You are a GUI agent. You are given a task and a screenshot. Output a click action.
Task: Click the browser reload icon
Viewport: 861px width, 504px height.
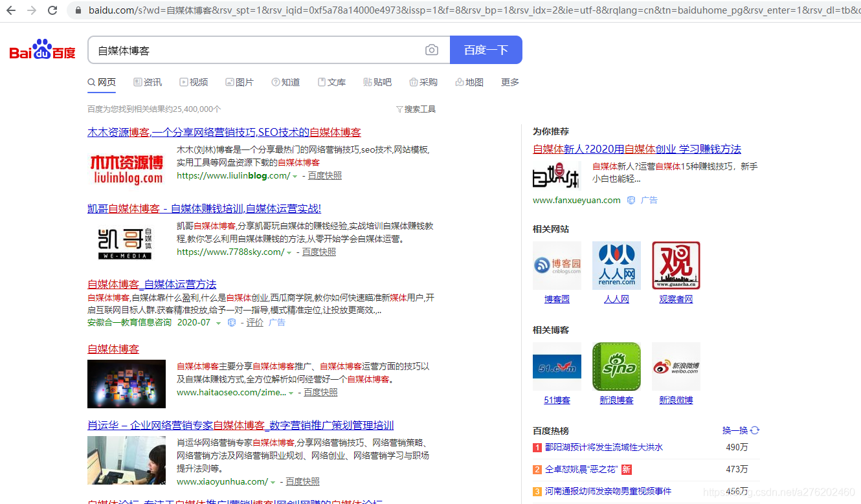click(x=52, y=10)
